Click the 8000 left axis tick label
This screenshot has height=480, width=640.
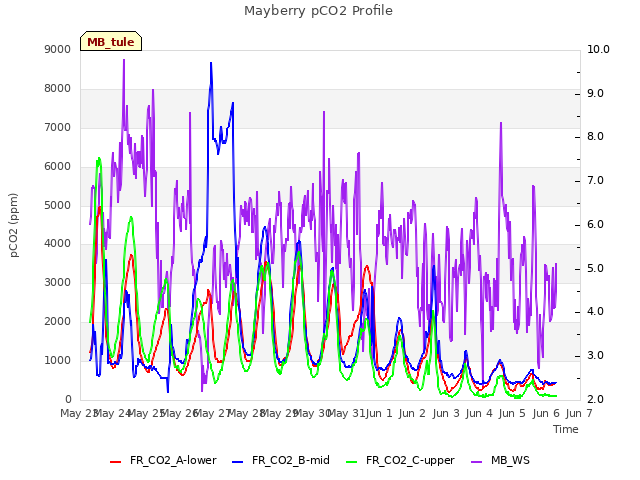pos(58,88)
